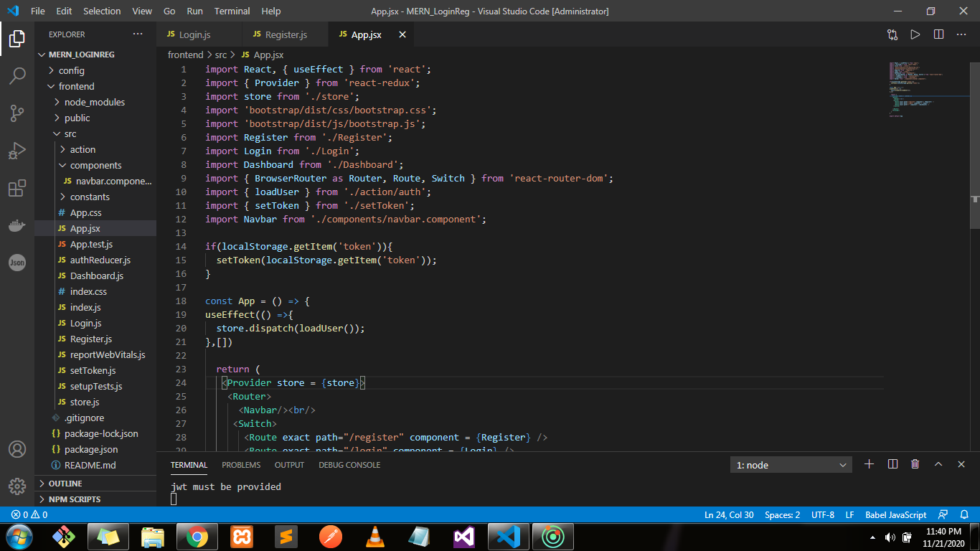The height and width of the screenshot is (551, 980).
Task: Kill terminal with trash icon
Action: click(x=915, y=464)
